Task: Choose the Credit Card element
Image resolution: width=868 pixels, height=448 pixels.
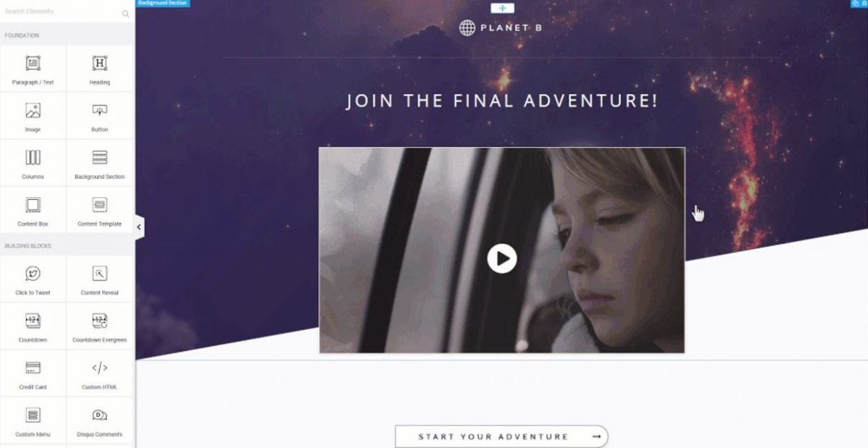Action: click(x=33, y=373)
